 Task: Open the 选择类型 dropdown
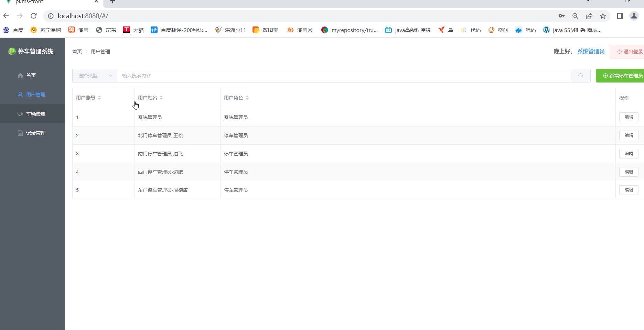coord(95,76)
